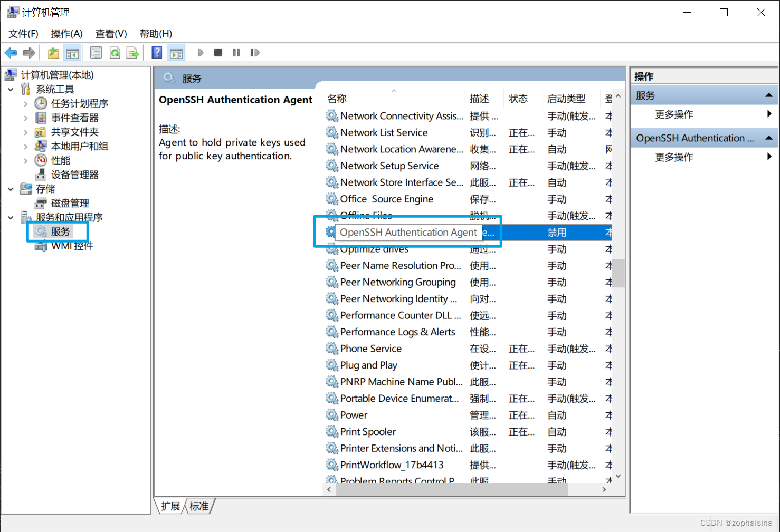Click 更多操作 under OpenSSH Authentication
The height and width of the screenshot is (532, 780).
(674, 157)
